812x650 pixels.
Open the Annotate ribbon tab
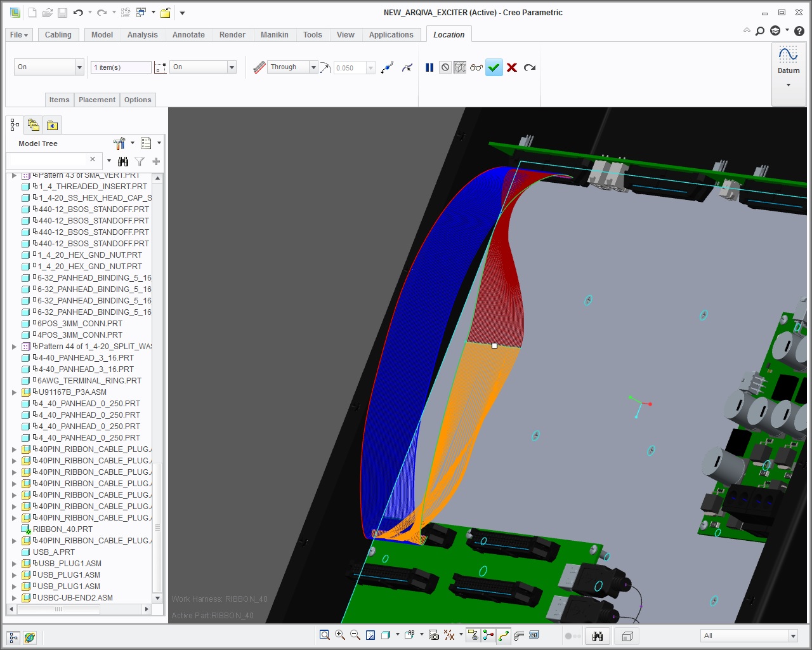click(189, 35)
